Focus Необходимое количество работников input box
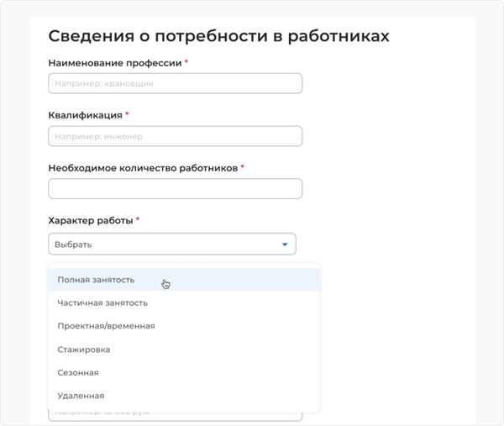The image size is (504, 426). pos(176,189)
